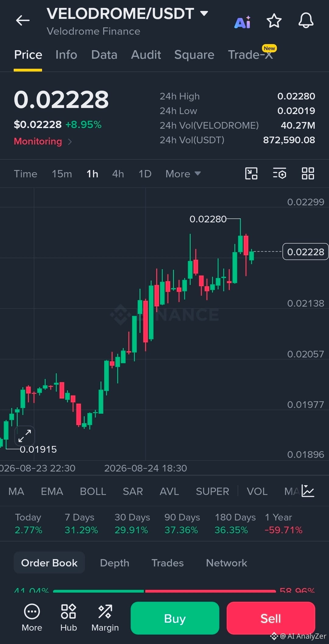
Task: Tap the 180 Days 36.35% performance value
Action: [x=231, y=530]
